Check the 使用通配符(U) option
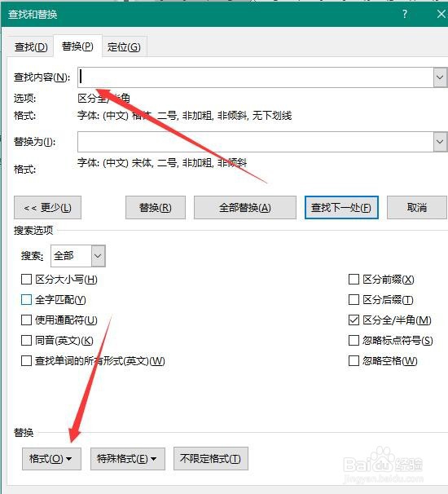The image size is (448, 494). tap(26, 320)
